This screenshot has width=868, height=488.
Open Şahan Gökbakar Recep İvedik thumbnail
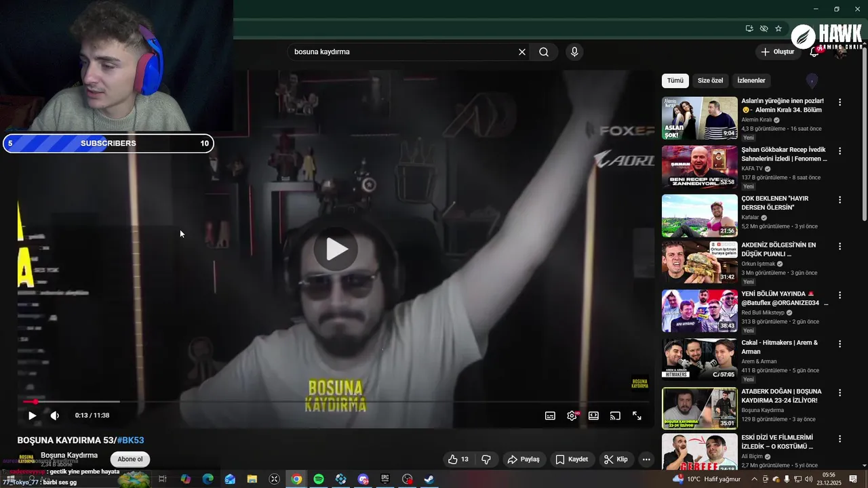700,167
